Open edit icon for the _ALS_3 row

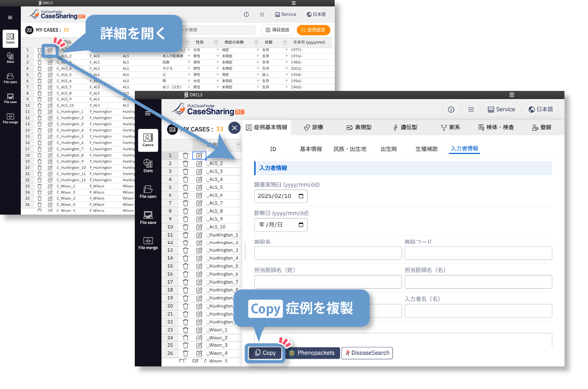(199, 171)
